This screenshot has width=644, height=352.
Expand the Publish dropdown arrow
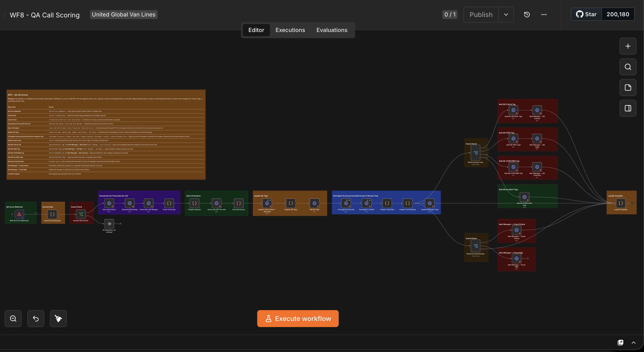click(x=506, y=15)
